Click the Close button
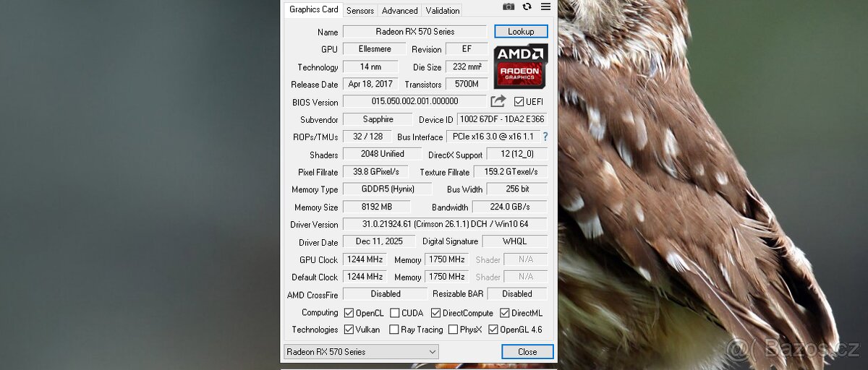The image size is (868, 370). pos(527,352)
